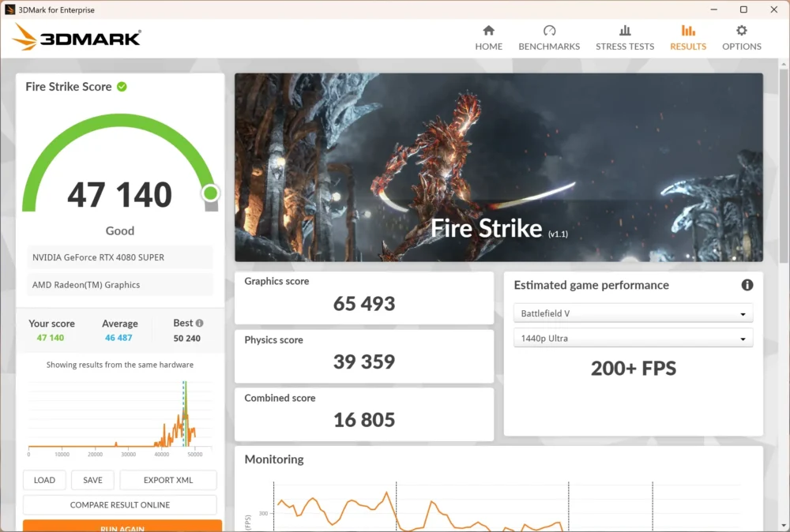Click 'Showing results from the same hardware' text

point(120,365)
